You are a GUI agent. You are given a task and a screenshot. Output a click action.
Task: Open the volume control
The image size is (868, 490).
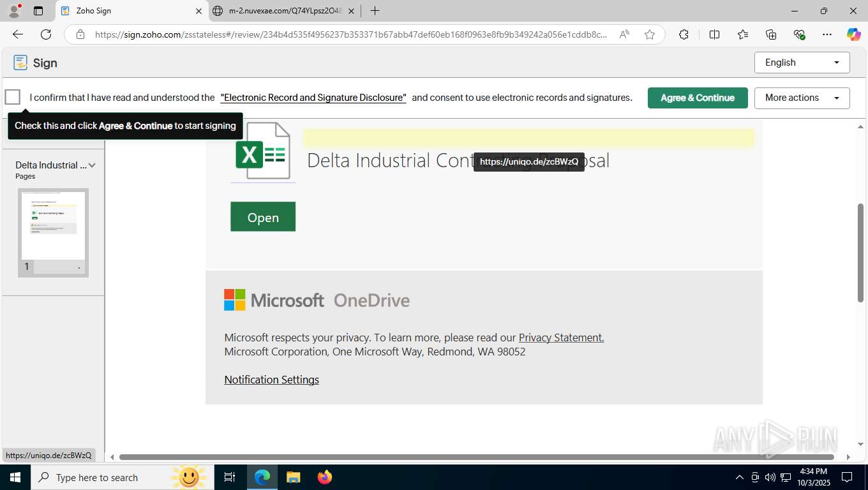(770, 477)
